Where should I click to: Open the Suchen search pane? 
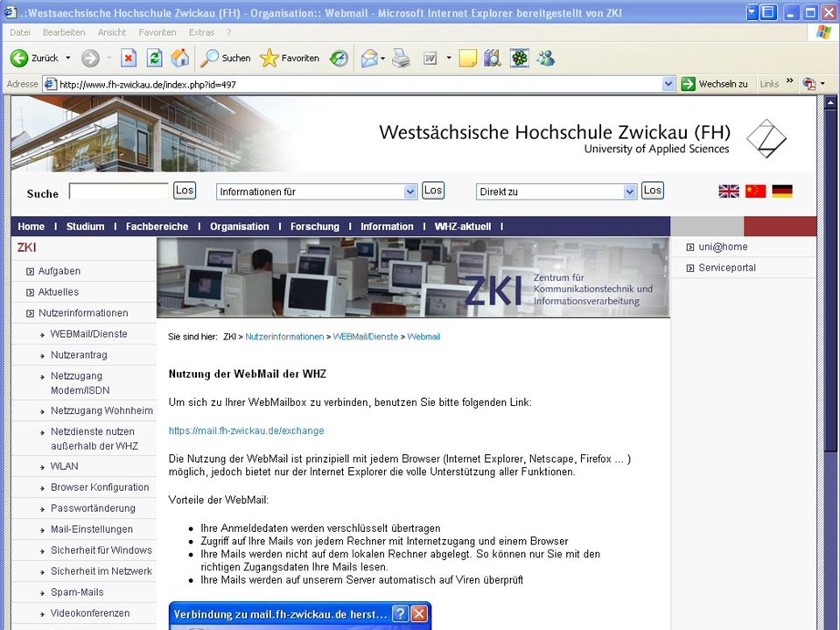tap(226, 58)
